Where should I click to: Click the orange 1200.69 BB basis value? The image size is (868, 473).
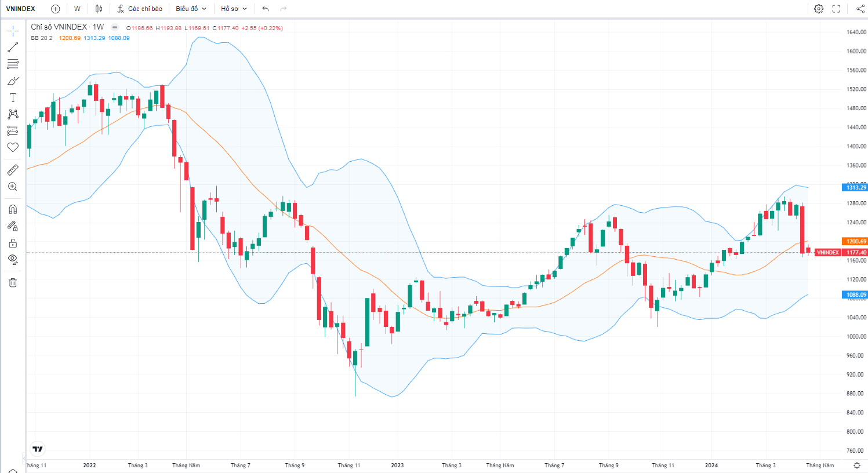pyautogui.click(x=70, y=38)
